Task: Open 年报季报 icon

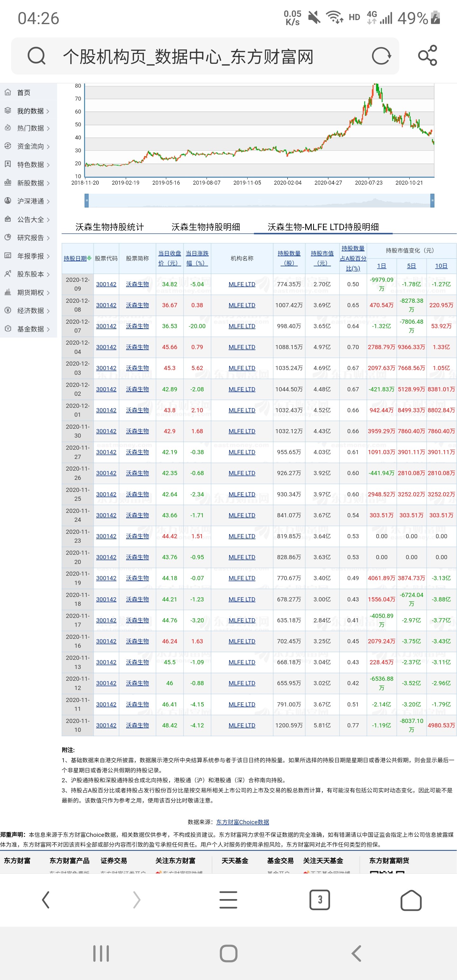Action: 8,256
